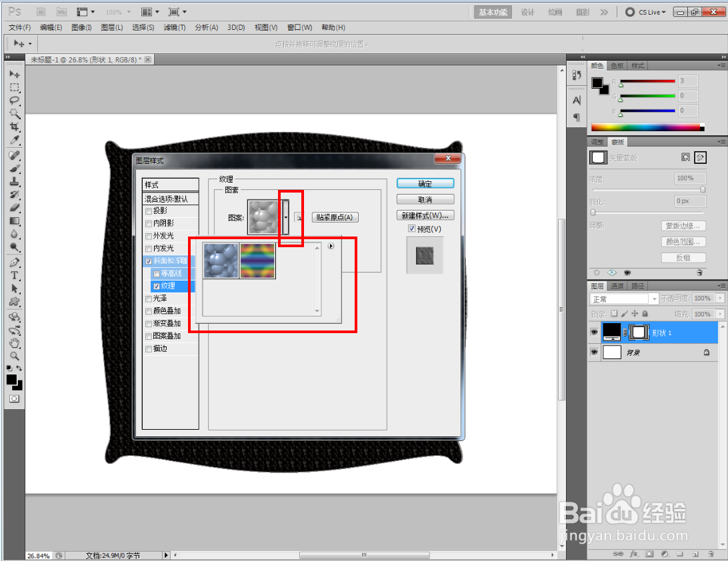Open the 滤镜 filter menu
This screenshot has height=561, width=728.
(175, 27)
